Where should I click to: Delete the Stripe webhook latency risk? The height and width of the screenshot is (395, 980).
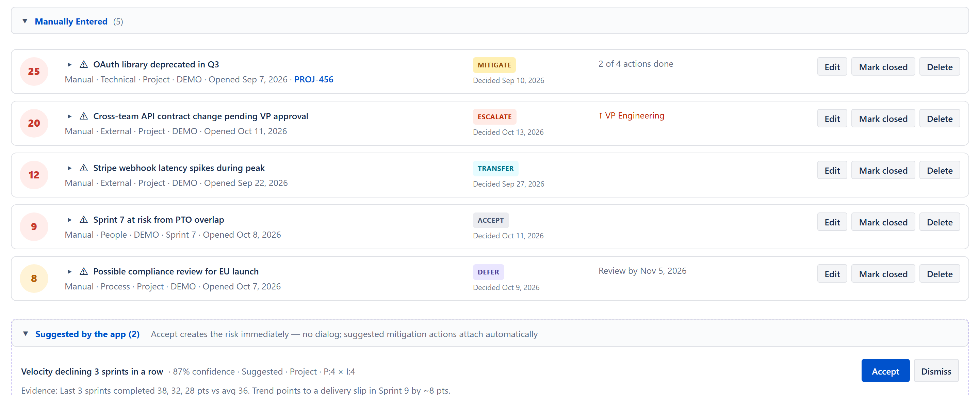[939, 171]
